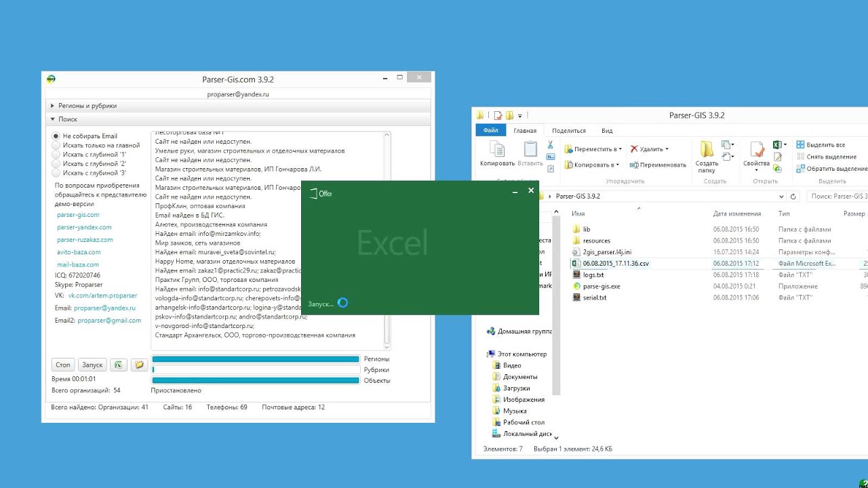This screenshot has height=488, width=868.
Task: Click the lib folder icon
Action: click(576, 229)
